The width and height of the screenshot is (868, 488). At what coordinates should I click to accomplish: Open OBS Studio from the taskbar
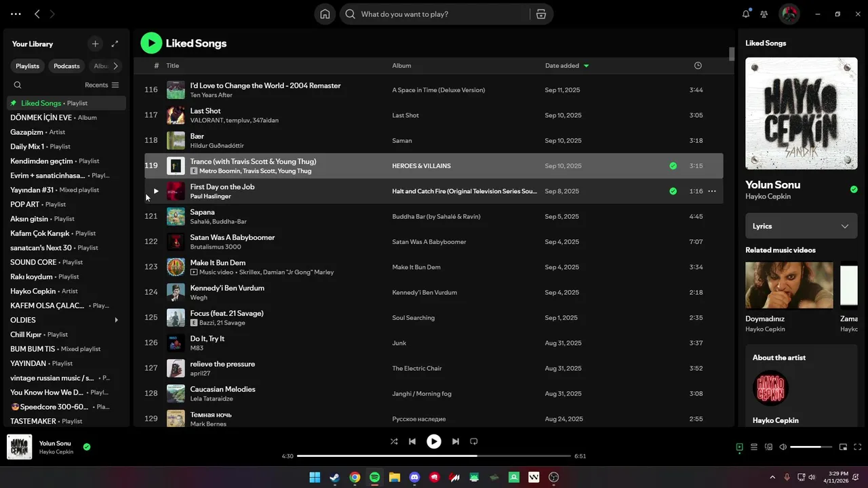point(554,477)
